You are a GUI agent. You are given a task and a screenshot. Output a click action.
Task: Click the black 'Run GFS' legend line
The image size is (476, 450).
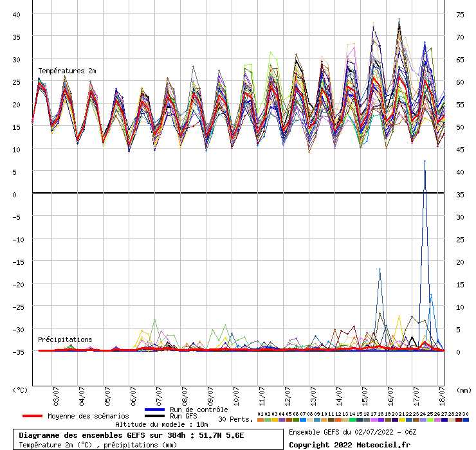click(155, 416)
